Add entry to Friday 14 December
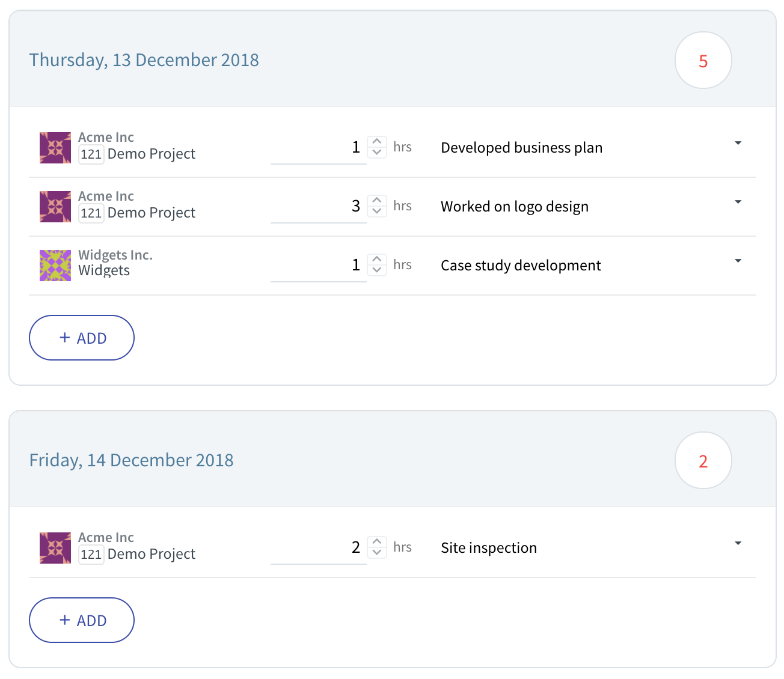 point(82,620)
